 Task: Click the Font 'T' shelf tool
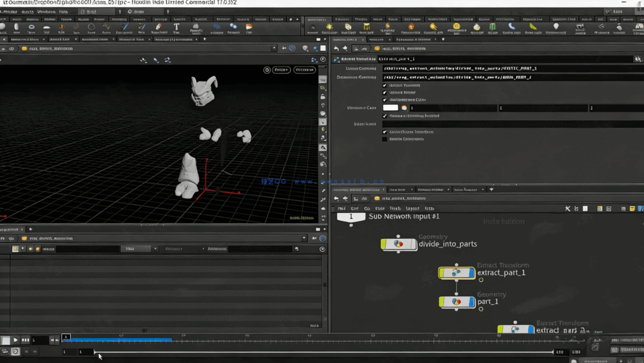coord(176,28)
